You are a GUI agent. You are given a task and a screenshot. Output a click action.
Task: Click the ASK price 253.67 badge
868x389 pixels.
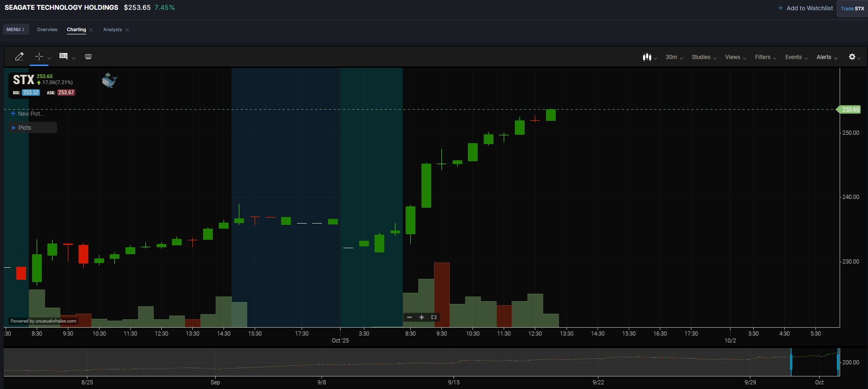(x=66, y=92)
